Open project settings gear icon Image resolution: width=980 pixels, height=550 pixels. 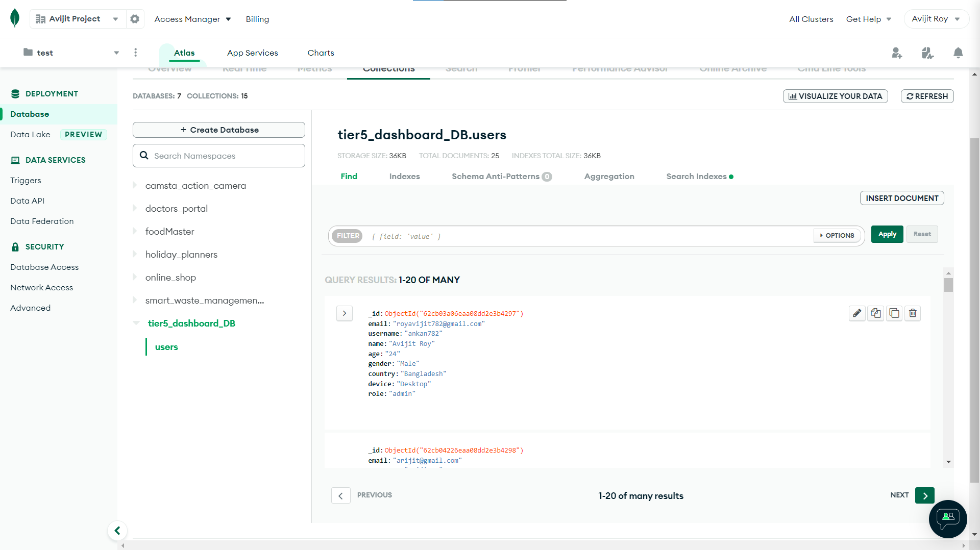pyautogui.click(x=135, y=19)
